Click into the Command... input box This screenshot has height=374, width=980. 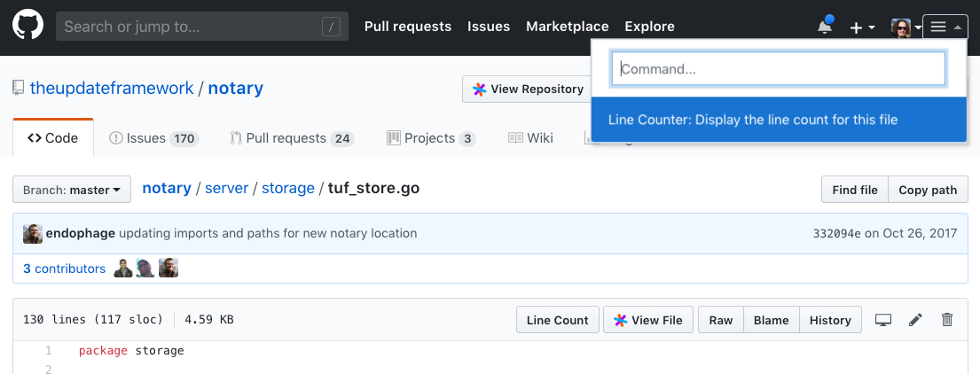(778, 68)
